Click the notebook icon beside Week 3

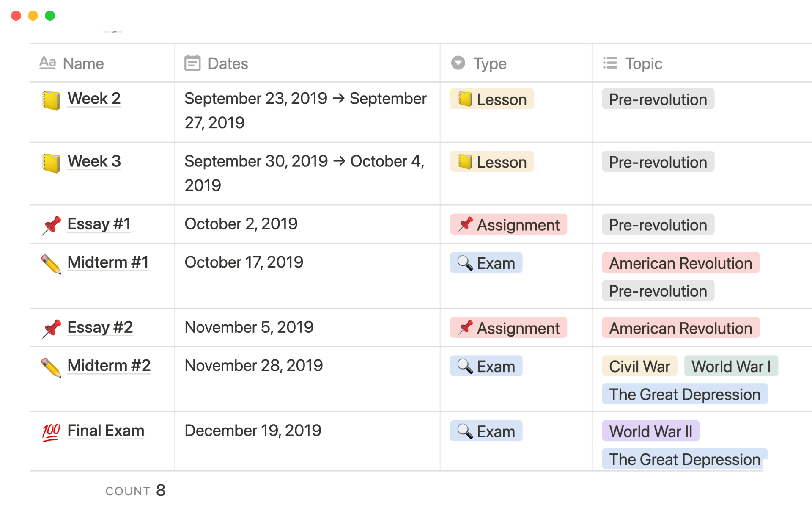(51, 163)
